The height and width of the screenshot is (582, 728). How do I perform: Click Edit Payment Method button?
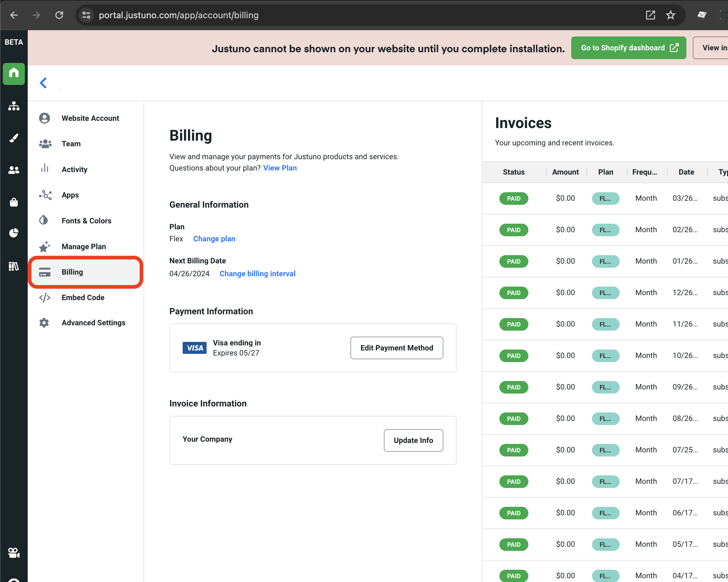[396, 348]
